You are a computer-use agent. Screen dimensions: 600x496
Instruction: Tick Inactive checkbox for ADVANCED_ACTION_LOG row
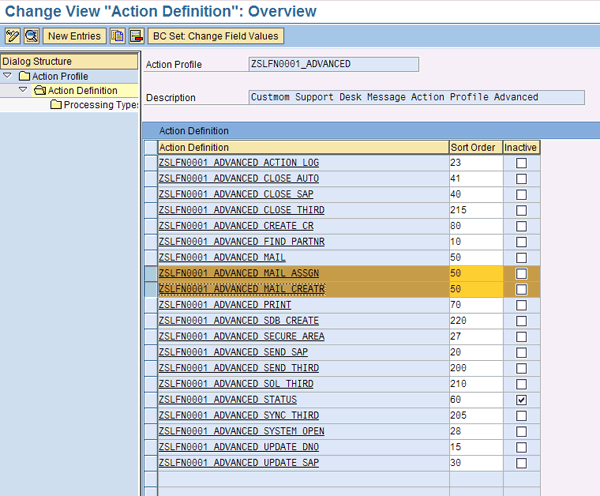[x=520, y=163]
